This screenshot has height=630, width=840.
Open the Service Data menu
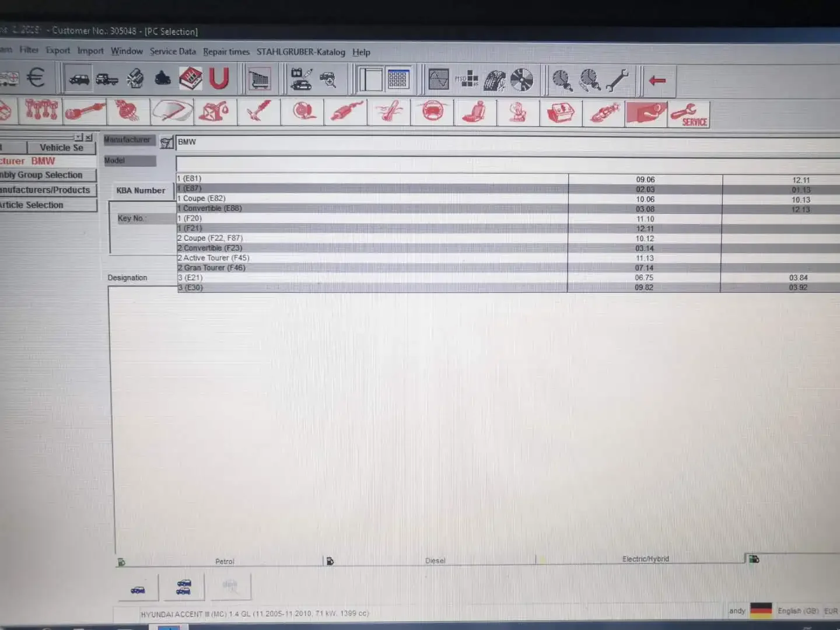(173, 51)
